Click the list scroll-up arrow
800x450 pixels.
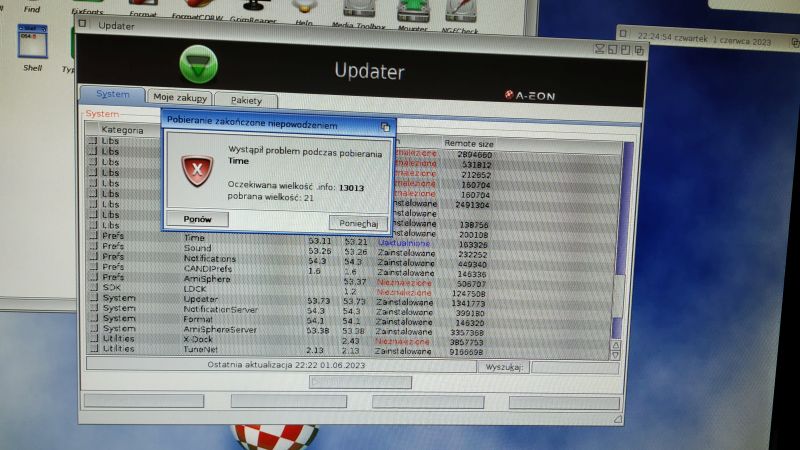pyautogui.click(x=616, y=345)
